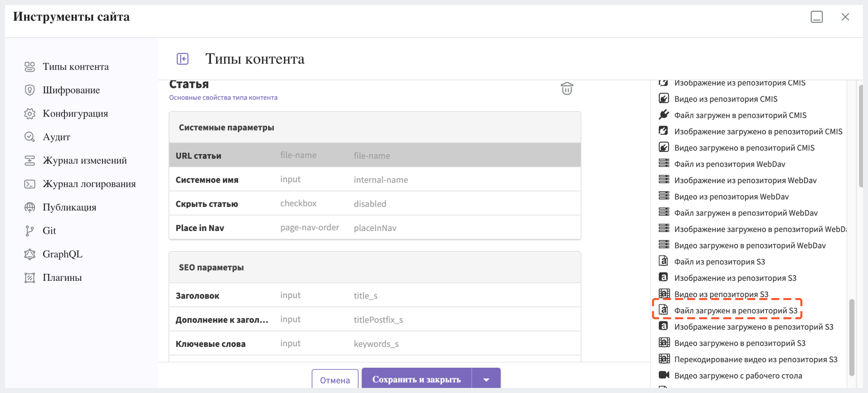This screenshot has height=393, width=868.
Task: Click icon of Видео из репозитория CMIS
Action: pos(664,99)
